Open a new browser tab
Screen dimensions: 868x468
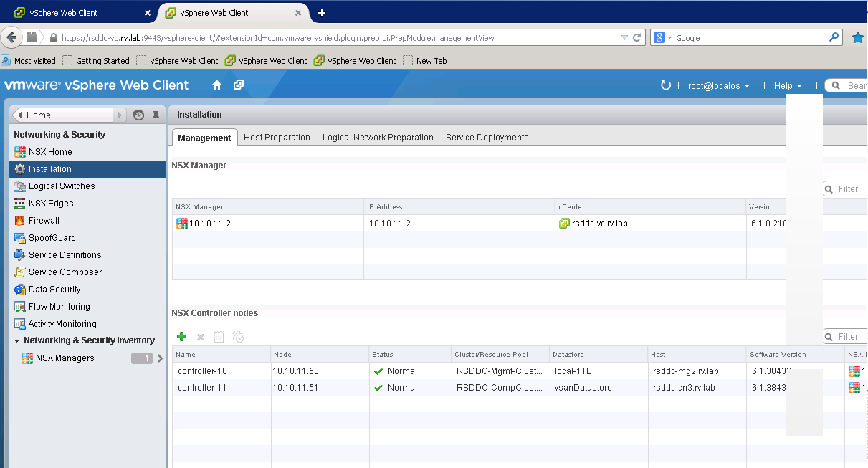pyautogui.click(x=322, y=13)
